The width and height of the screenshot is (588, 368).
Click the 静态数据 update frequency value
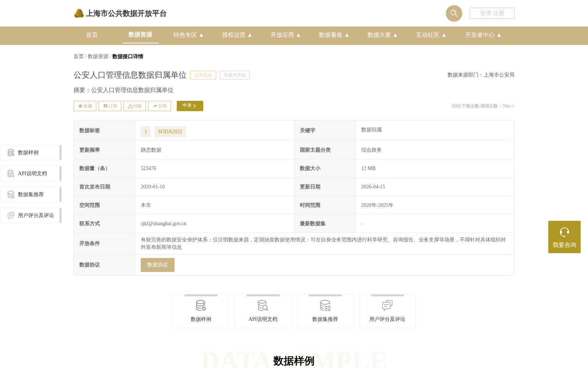click(x=151, y=150)
